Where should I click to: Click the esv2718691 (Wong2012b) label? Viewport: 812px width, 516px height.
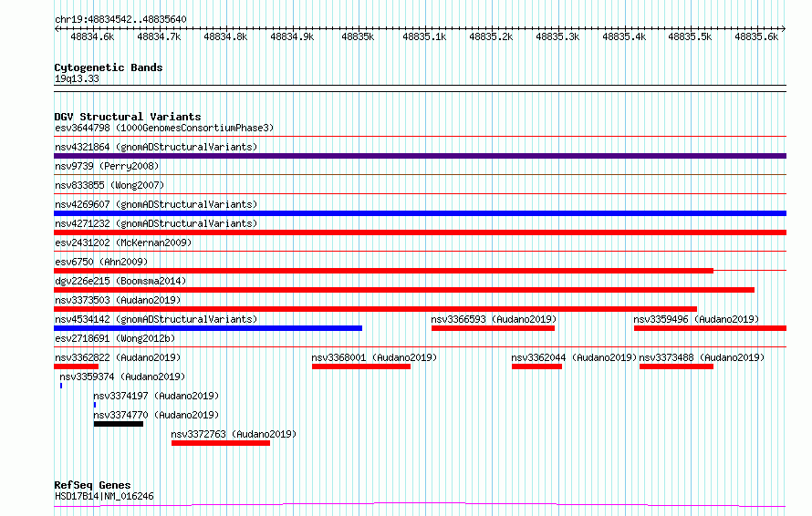[x=115, y=338]
